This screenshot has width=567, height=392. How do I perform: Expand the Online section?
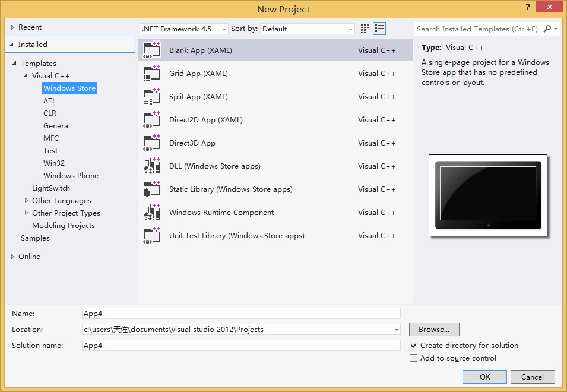tap(12, 257)
